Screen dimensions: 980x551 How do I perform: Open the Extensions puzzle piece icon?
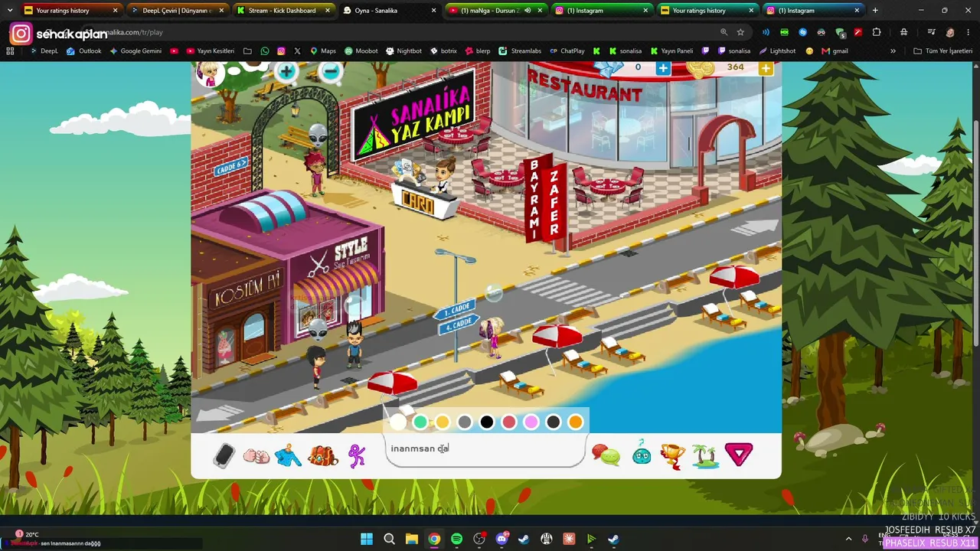click(x=877, y=32)
